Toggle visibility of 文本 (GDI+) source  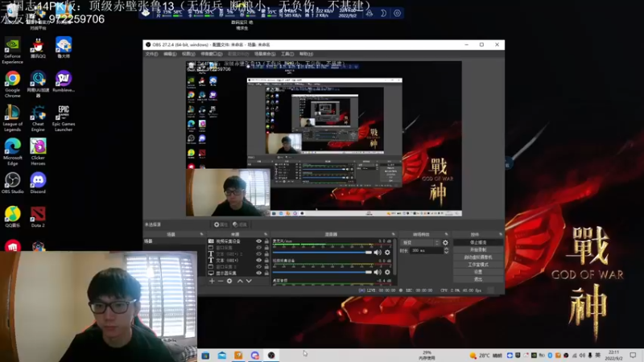pos(258,260)
